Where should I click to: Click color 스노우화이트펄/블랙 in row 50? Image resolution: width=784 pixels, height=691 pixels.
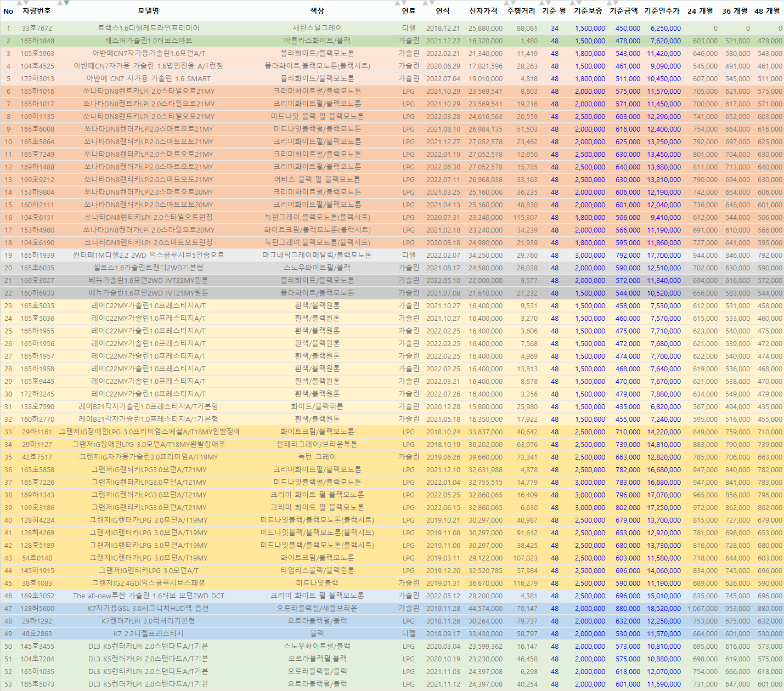pyautogui.click(x=317, y=646)
